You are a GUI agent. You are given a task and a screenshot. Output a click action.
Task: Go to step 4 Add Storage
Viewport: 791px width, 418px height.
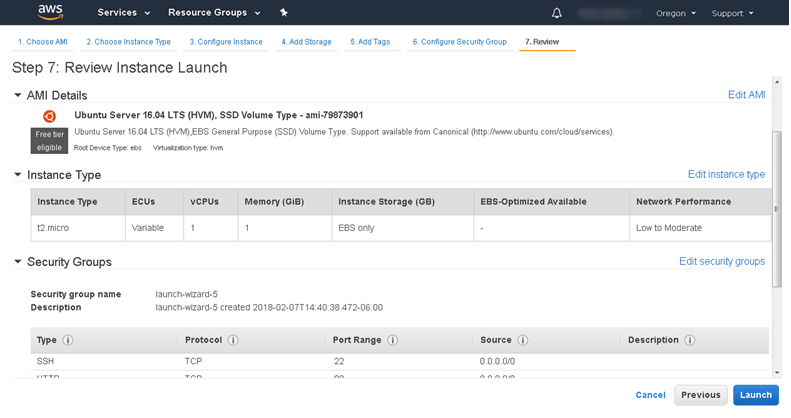tap(306, 42)
